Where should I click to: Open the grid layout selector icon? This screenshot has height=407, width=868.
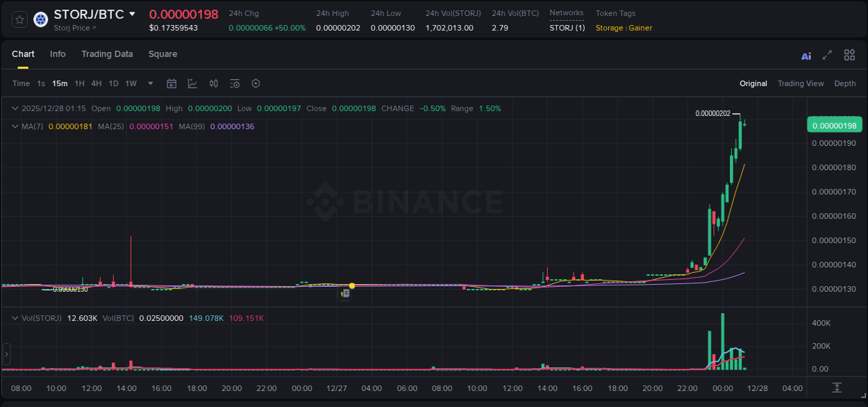(849, 55)
